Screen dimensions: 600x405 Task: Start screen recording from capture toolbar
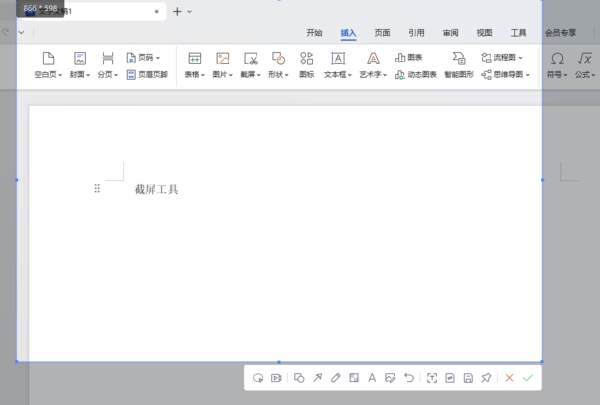coord(276,378)
